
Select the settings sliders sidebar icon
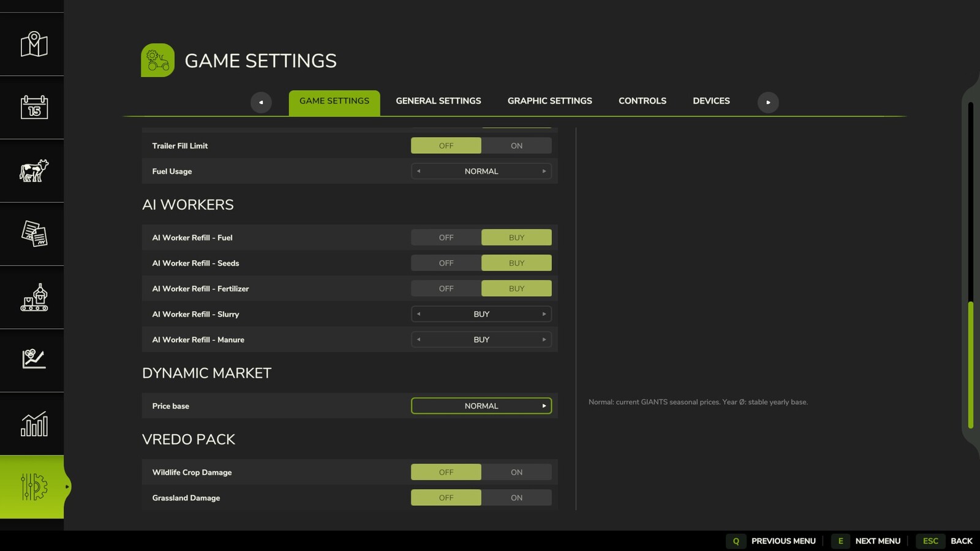pos(34,487)
